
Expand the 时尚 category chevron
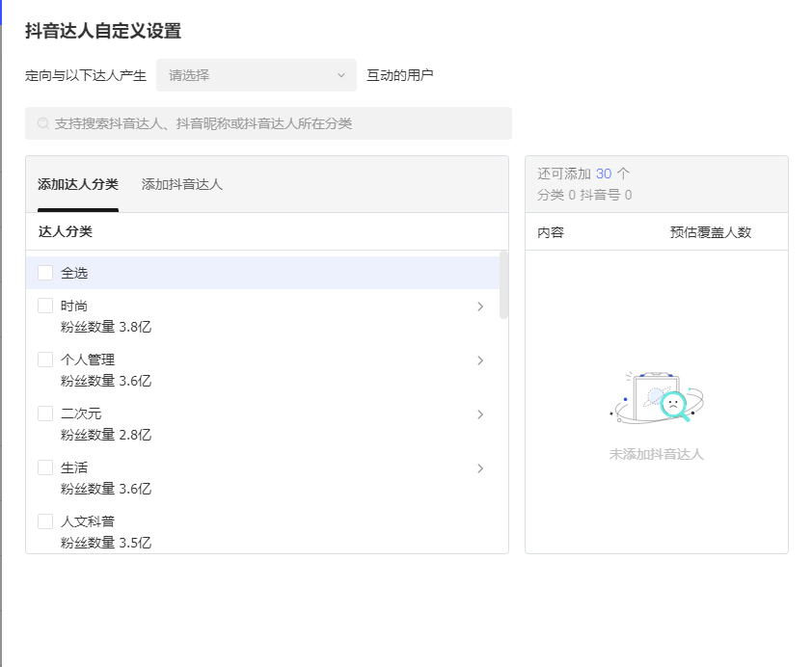480,307
